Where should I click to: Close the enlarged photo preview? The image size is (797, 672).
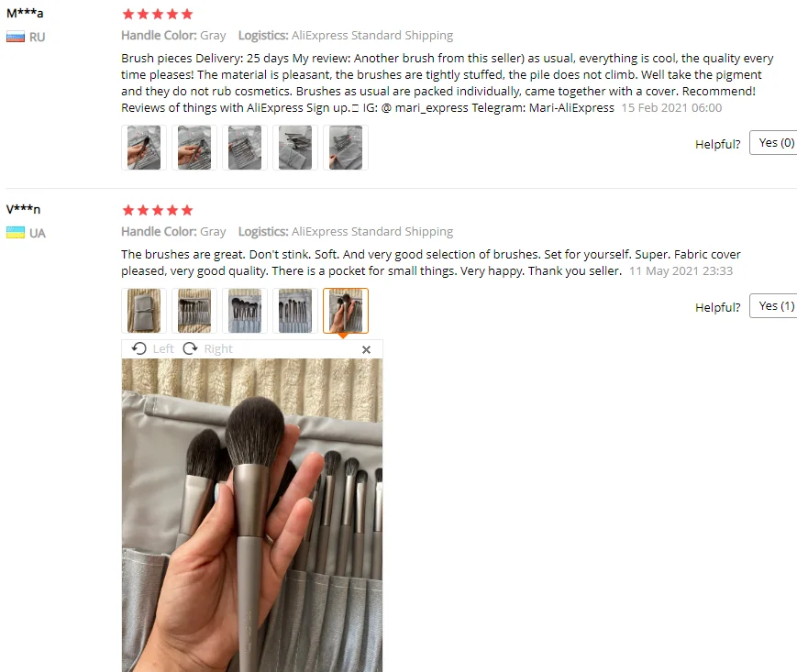tap(366, 349)
